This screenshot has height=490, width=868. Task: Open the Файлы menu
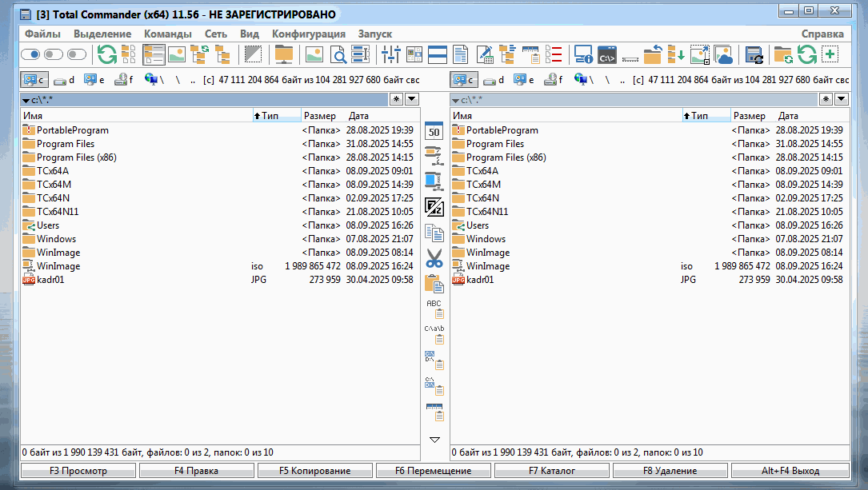[x=42, y=34]
